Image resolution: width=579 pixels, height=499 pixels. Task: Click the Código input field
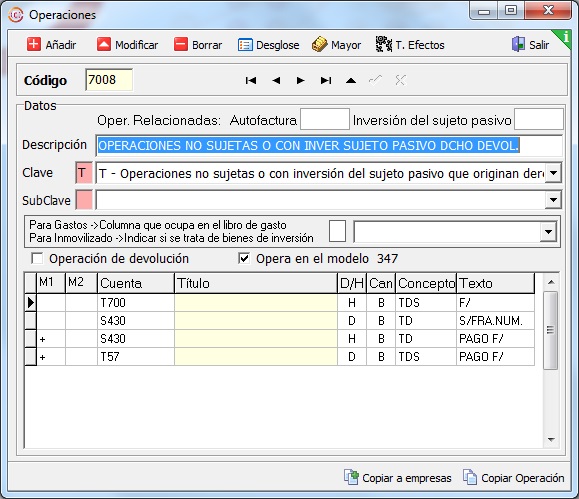click(x=109, y=80)
